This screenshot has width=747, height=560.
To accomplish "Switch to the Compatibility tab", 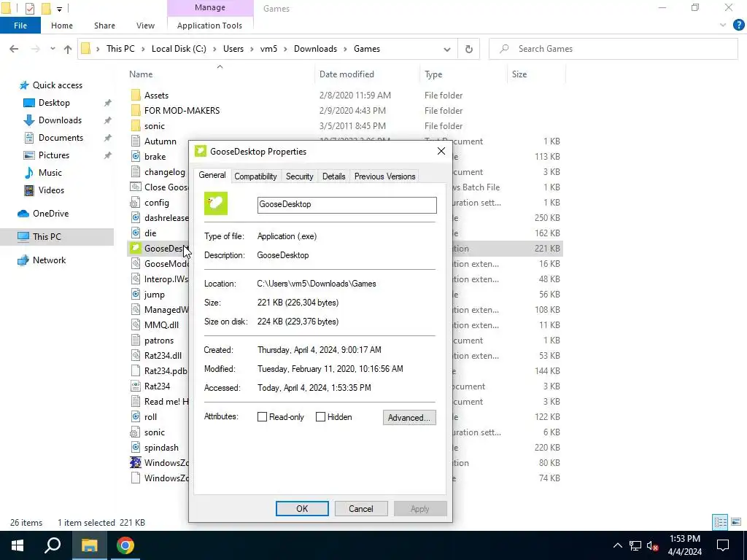I will 255,176.
